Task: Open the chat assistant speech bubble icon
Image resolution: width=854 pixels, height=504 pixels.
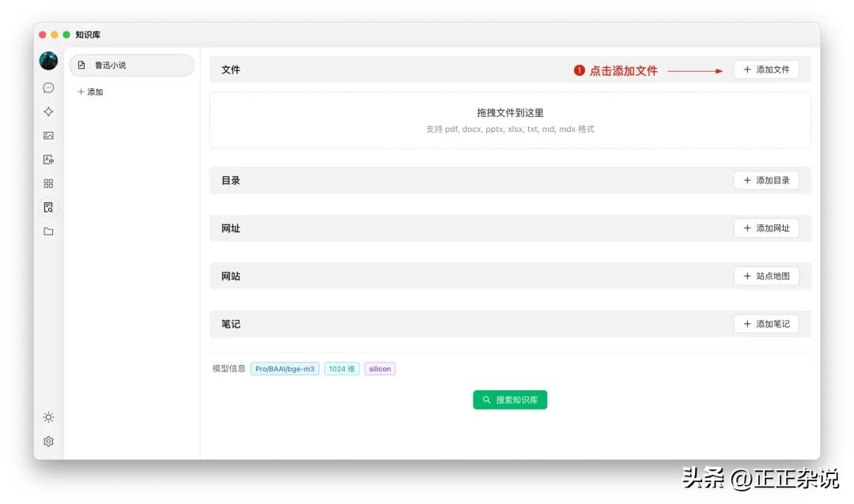Action: [x=48, y=88]
